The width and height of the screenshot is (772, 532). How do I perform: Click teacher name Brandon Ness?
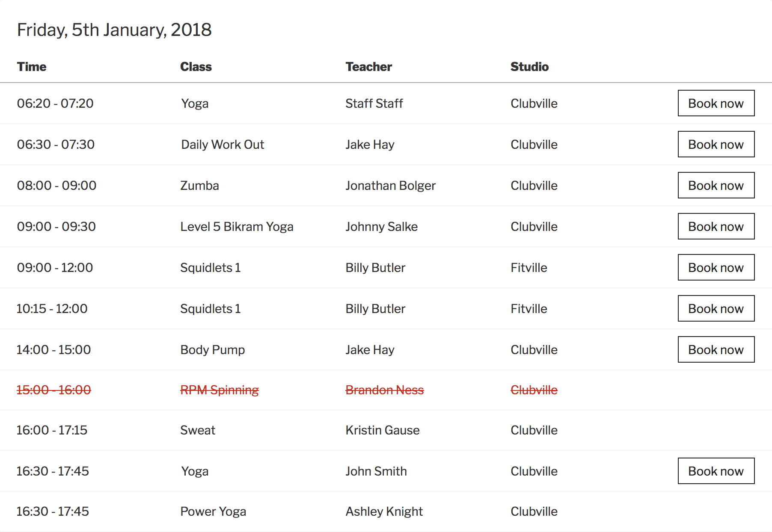385,390
